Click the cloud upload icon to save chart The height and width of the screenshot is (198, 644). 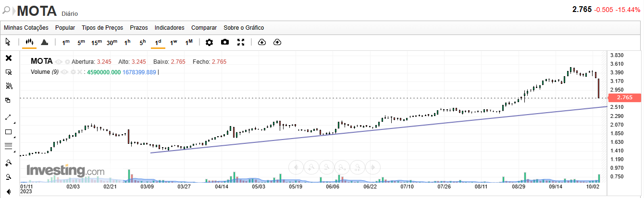click(277, 42)
